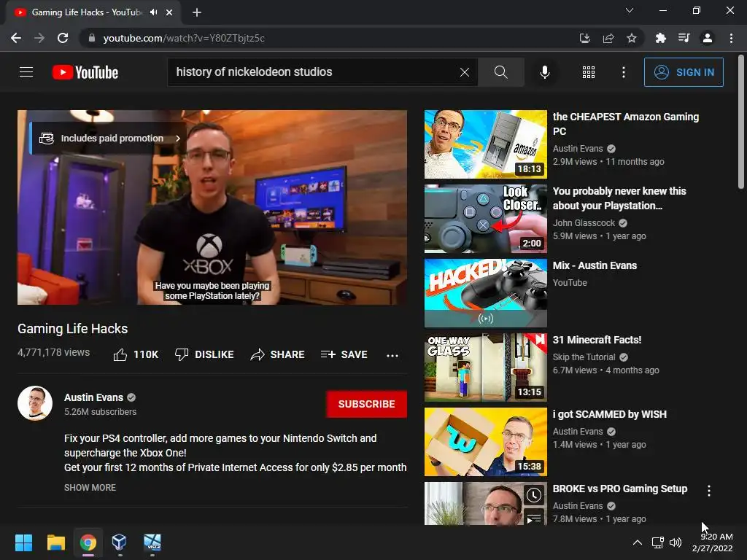Start voice search with microphone
The image size is (747, 560).
tap(544, 72)
